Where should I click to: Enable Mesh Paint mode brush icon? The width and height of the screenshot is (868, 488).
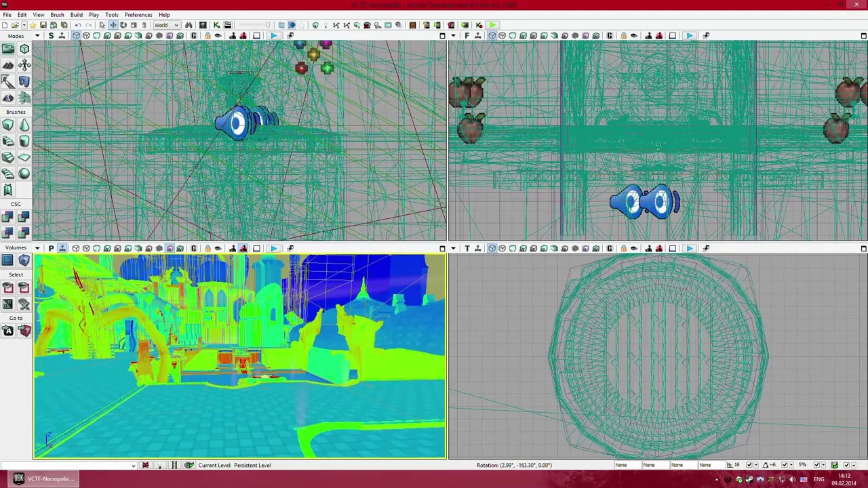pyautogui.click(x=8, y=81)
